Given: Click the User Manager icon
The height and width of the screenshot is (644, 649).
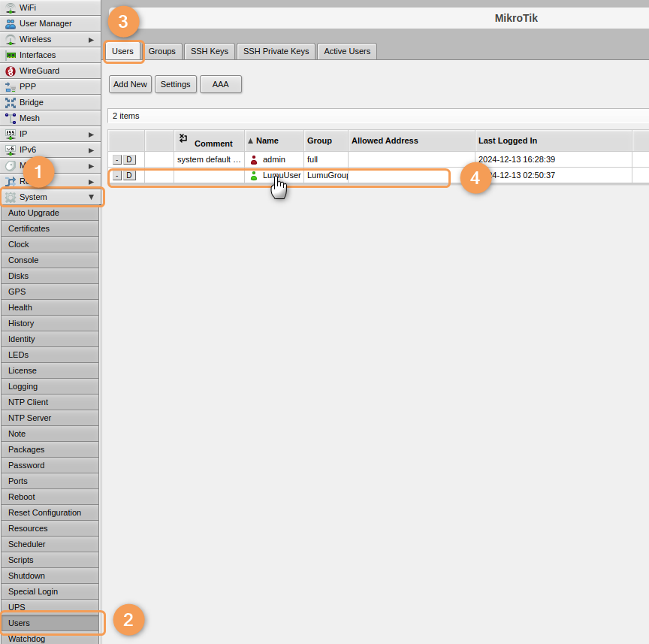Looking at the screenshot, I should pyautogui.click(x=11, y=23).
